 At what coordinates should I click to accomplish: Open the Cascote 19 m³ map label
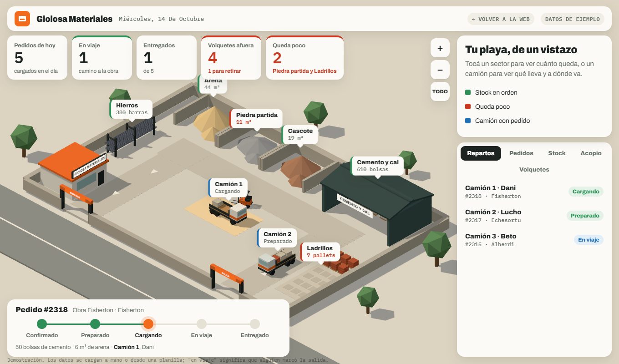pos(300,134)
